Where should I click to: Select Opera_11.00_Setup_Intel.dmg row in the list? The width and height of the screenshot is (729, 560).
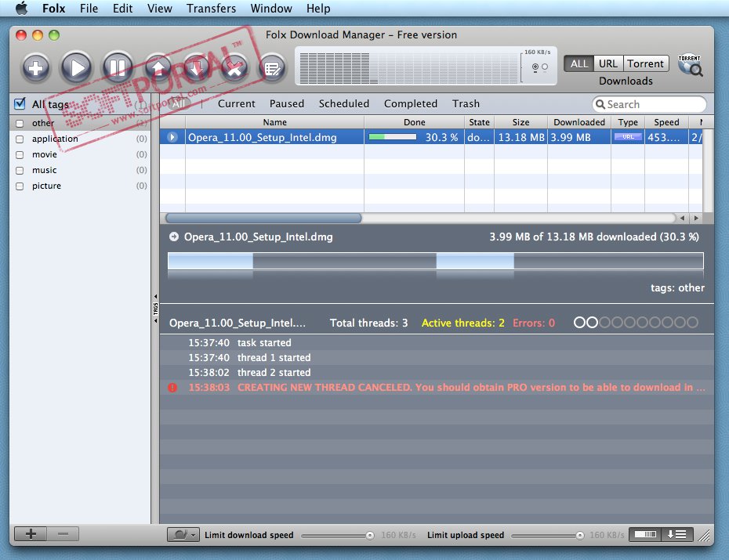tap(431, 137)
